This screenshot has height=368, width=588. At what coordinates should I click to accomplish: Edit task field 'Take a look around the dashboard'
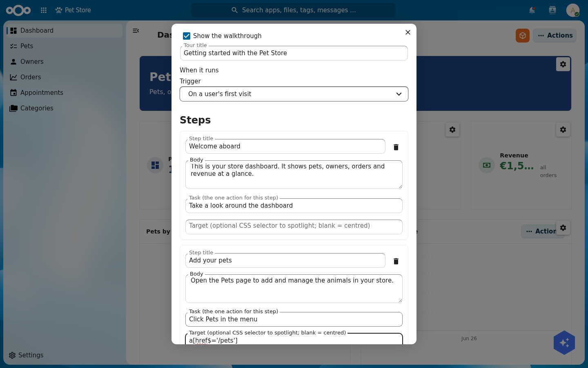click(294, 206)
